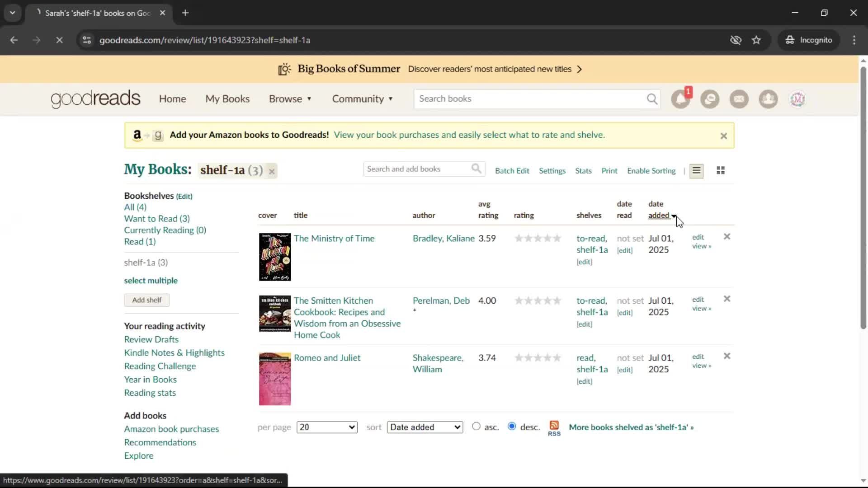Open a new browser tab
868x488 pixels.
(x=185, y=13)
